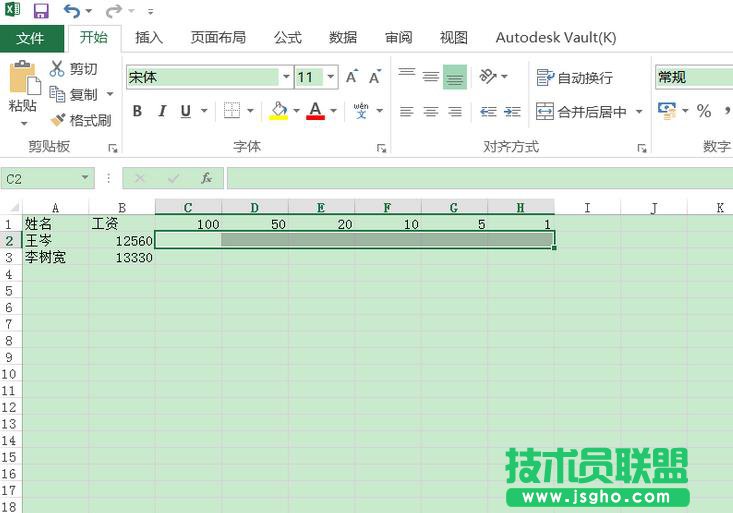
Task: Click the 格式刷 format painter
Action: click(x=80, y=120)
